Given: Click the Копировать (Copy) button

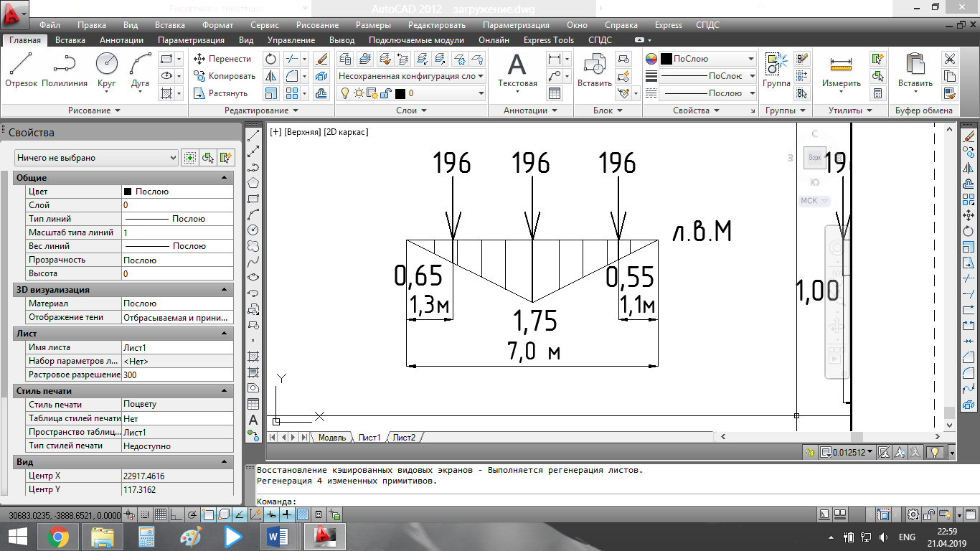Looking at the screenshot, I should (224, 76).
